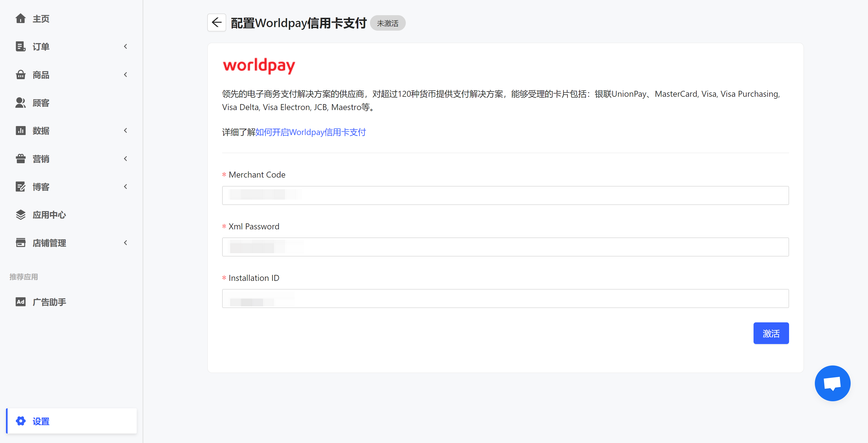Screen dimensions: 868x443
Task: Click the gift icon beside 营销
Action: tap(21, 158)
